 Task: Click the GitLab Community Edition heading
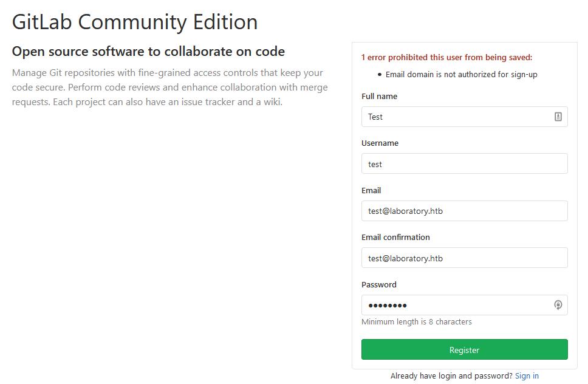click(x=135, y=22)
